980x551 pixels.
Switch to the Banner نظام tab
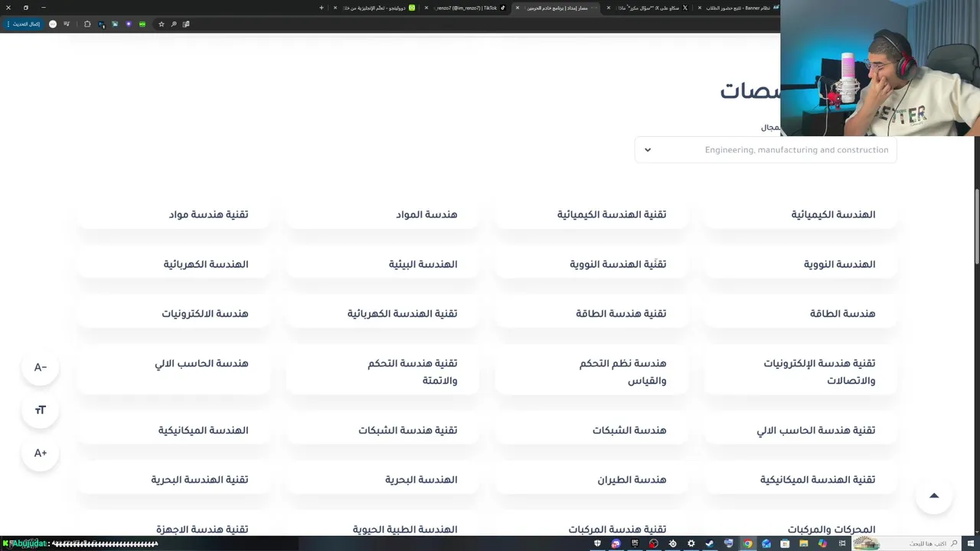[739, 8]
